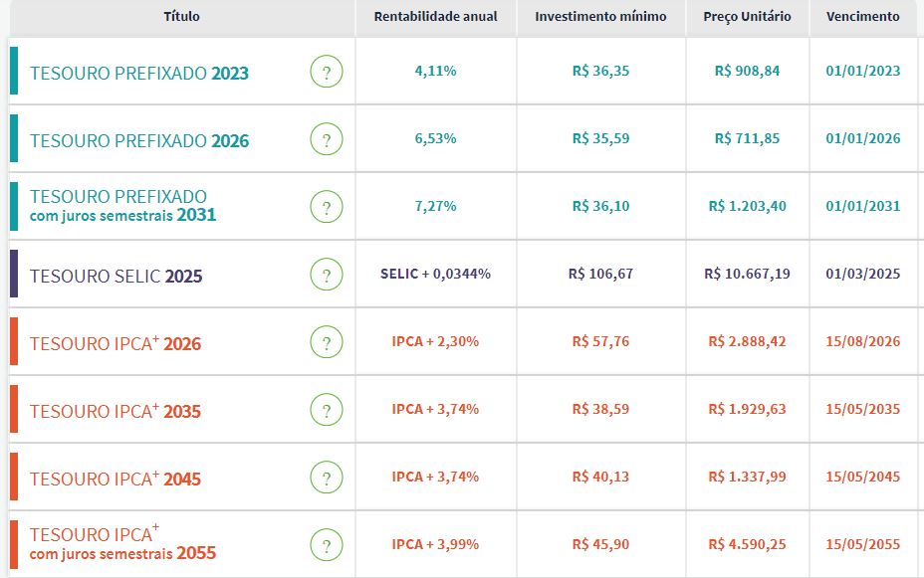924x578 pixels.
Task: Show help for Tesouro IPCA+ 2055
Action: point(326,545)
